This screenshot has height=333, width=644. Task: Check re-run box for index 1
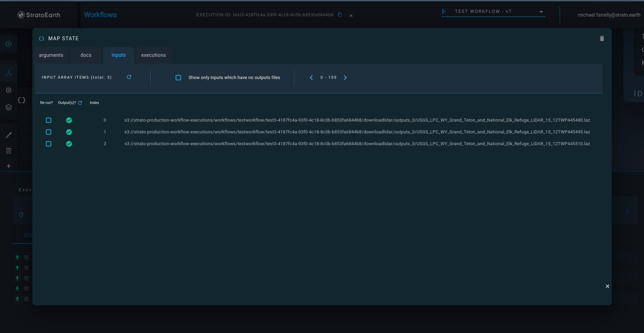pyautogui.click(x=49, y=132)
